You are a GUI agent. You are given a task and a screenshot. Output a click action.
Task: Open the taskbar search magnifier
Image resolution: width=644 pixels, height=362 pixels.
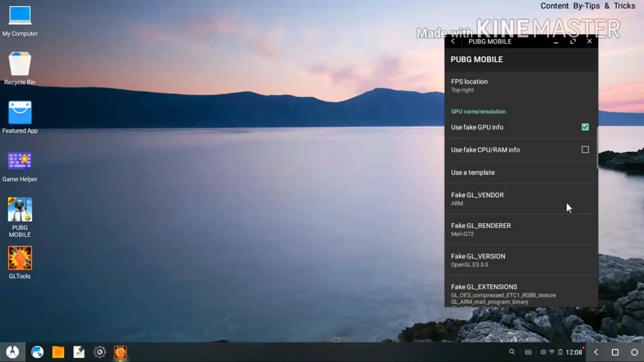[x=512, y=352]
